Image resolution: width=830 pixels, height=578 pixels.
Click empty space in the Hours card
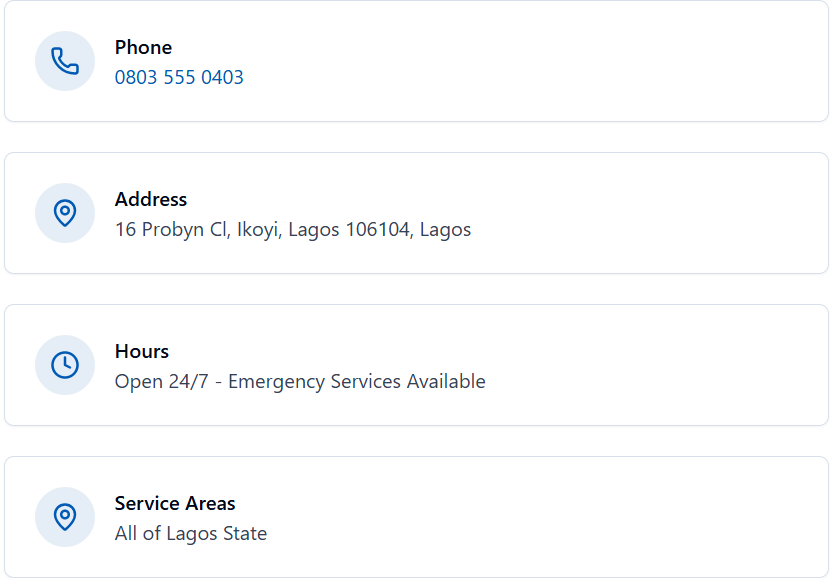click(x=635, y=365)
